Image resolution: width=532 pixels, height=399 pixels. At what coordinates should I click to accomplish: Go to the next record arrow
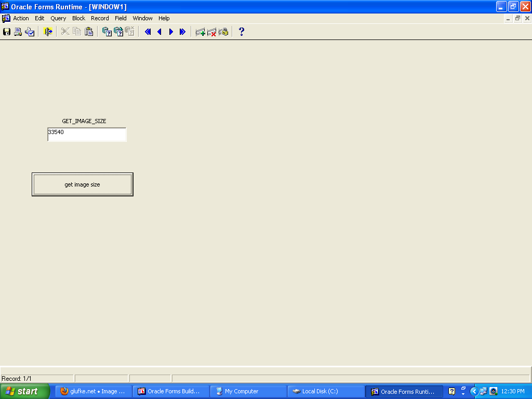(171, 32)
